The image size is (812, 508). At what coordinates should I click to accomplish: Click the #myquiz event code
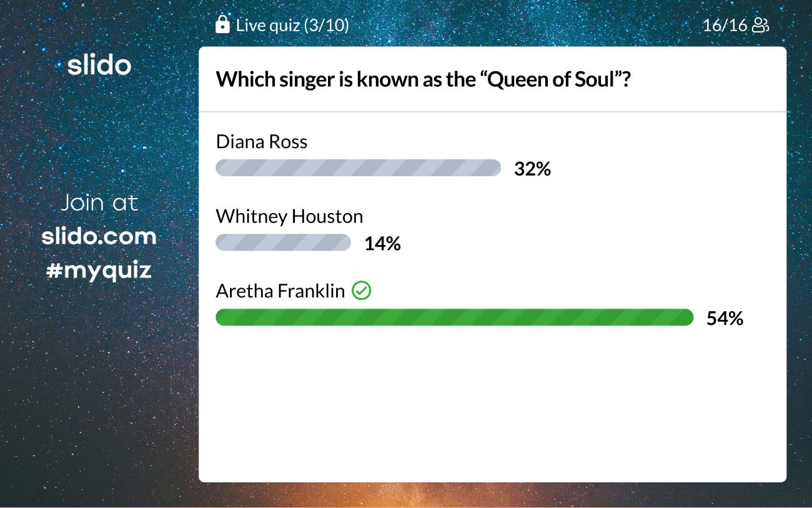(x=99, y=270)
